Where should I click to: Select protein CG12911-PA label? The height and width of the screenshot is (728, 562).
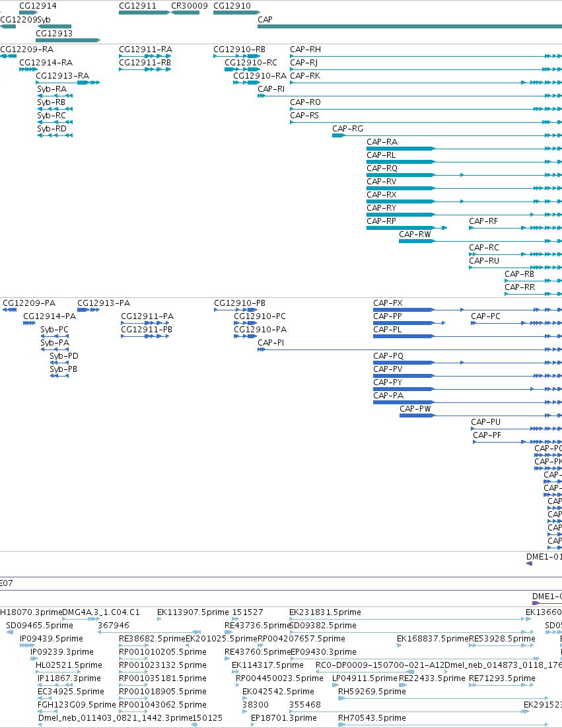point(147,316)
